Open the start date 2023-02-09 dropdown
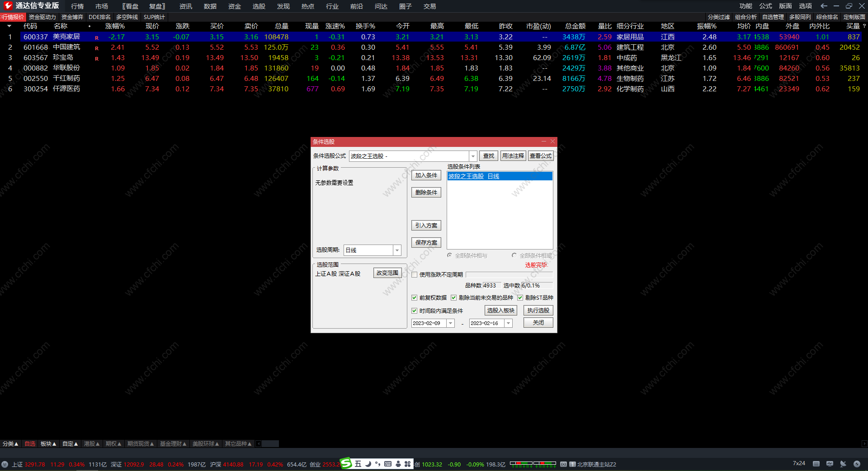This screenshot has width=868, height=471. 450,323
